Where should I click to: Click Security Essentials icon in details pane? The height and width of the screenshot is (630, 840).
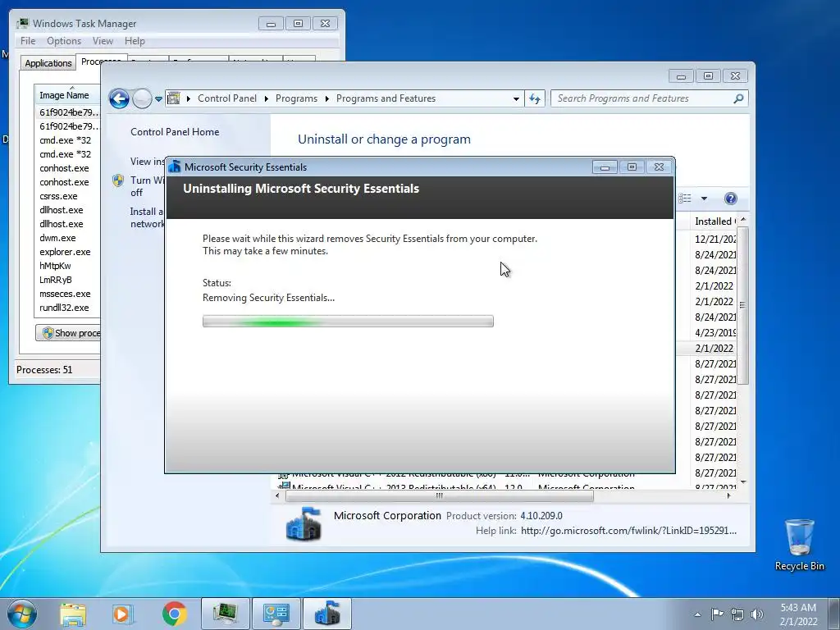tap(304, 523)
